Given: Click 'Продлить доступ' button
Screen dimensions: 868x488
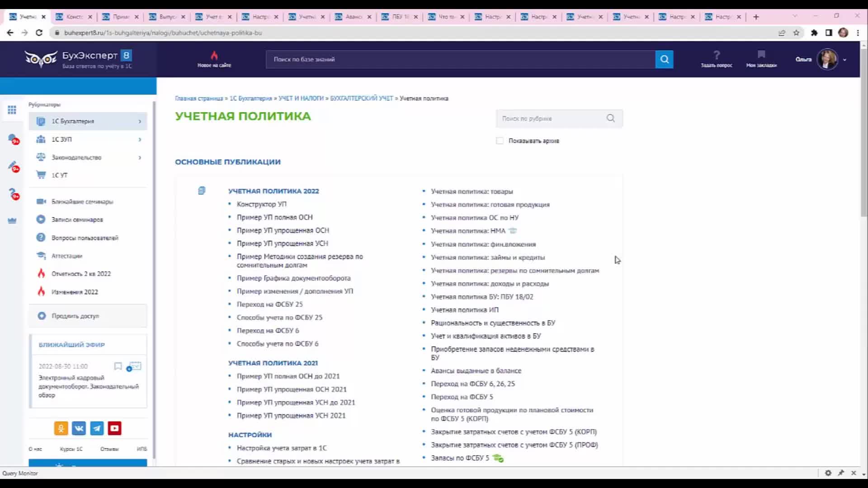Looking at the screenshot, I should point(75,316).
